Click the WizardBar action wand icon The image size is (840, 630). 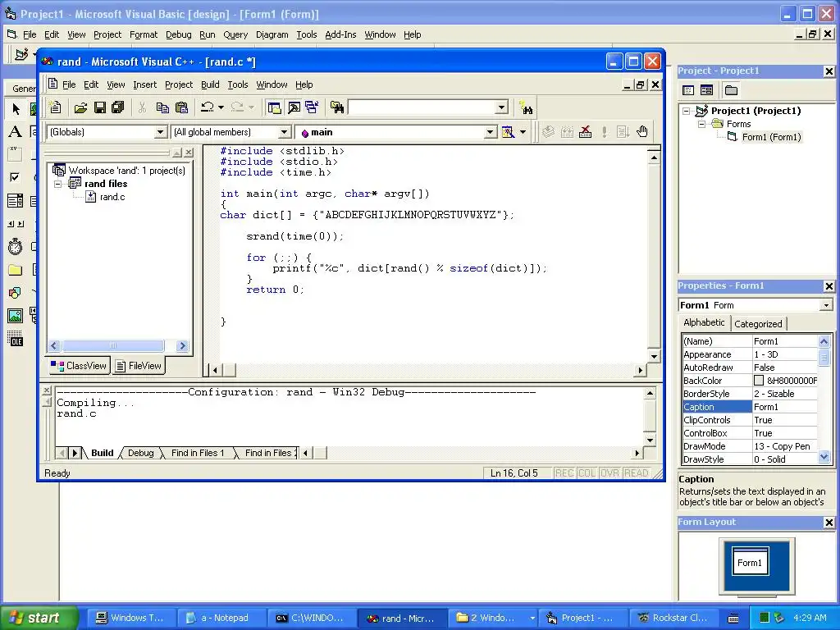point(508,132)
